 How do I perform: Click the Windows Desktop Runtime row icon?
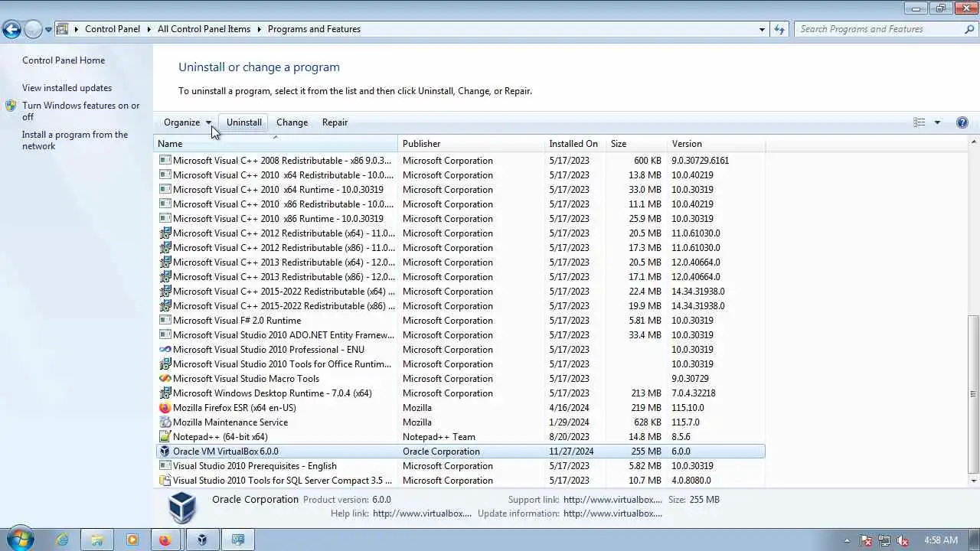165,393
